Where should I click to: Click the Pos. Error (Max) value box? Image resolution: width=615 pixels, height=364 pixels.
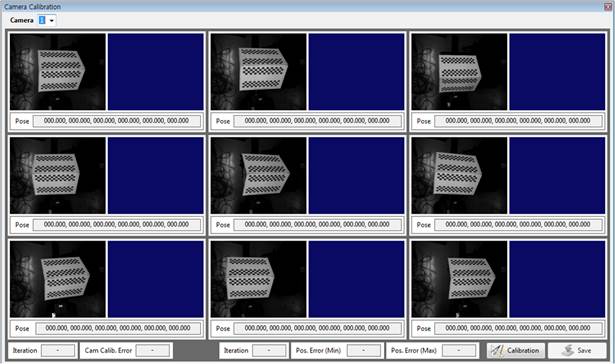pos(459,350)
